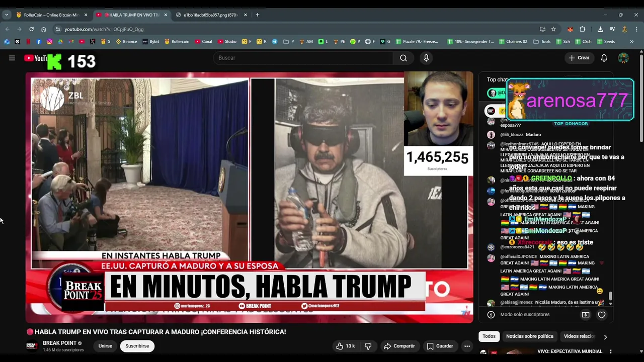Viewport: 644px width, 362px height.
Task: Click the YouTube search input field
Action: [x=304, y=58]
